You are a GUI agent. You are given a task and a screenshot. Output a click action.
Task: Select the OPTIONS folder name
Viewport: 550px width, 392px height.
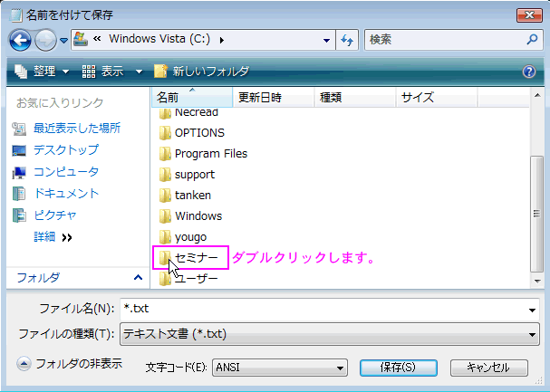coord(199,133)
